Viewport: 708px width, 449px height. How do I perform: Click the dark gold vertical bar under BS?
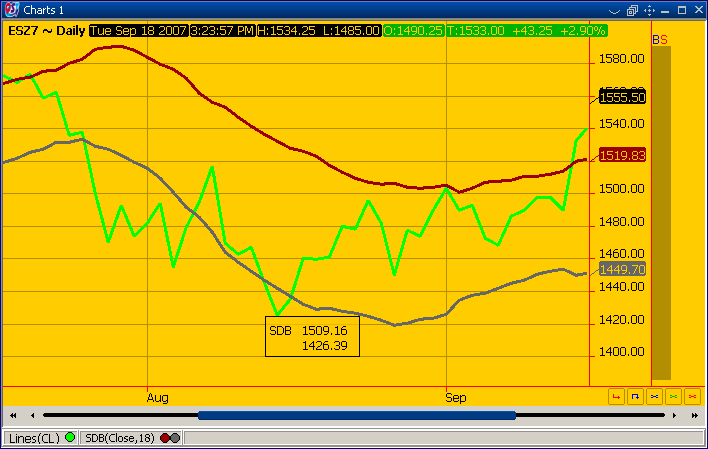coord(661,213)
